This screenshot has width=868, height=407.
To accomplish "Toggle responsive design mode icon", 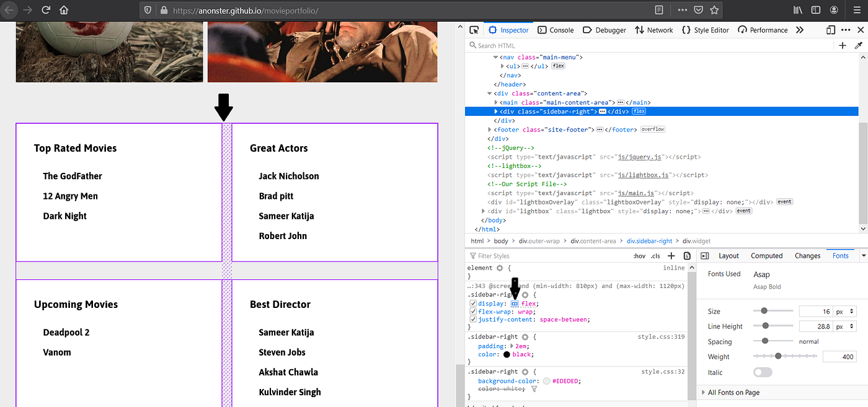I will click(x=830, y=30).
